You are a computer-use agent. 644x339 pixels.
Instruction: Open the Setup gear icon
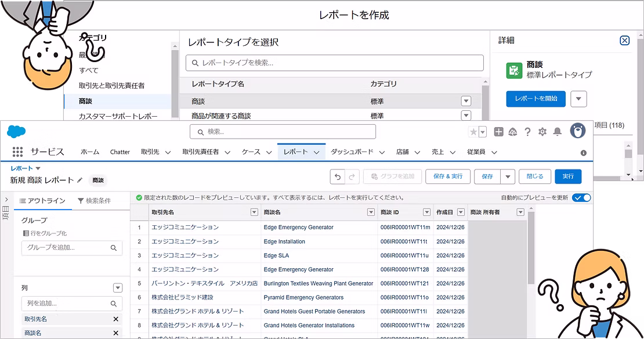[x=542, y=132]
